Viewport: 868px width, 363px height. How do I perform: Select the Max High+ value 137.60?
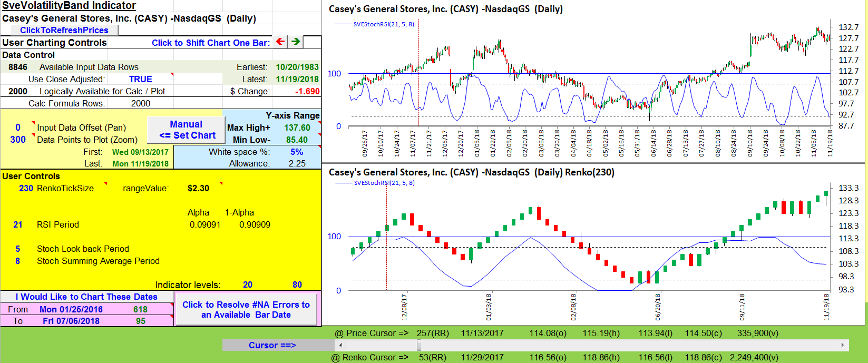click(x=297, y=127)
